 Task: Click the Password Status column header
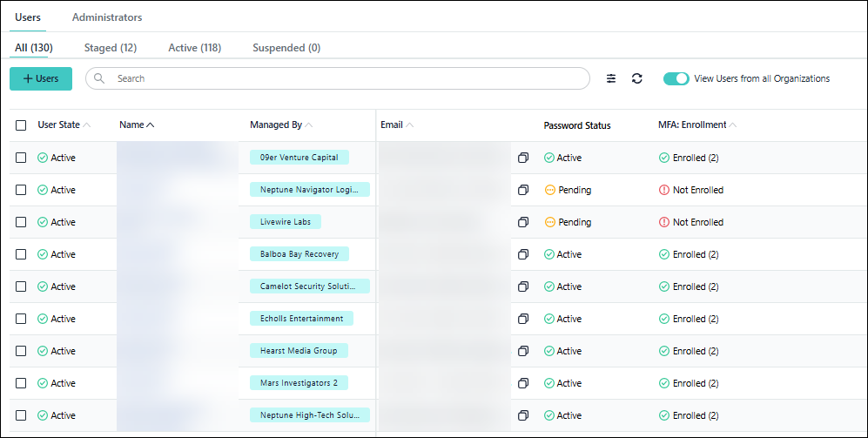pyautogui.click(x=577, y=125)
